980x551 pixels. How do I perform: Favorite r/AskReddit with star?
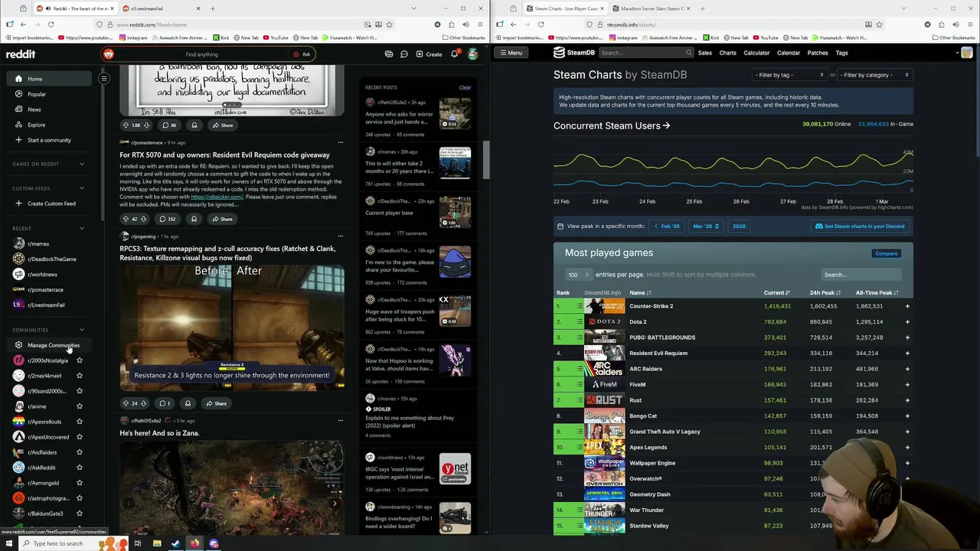point(79,468)
